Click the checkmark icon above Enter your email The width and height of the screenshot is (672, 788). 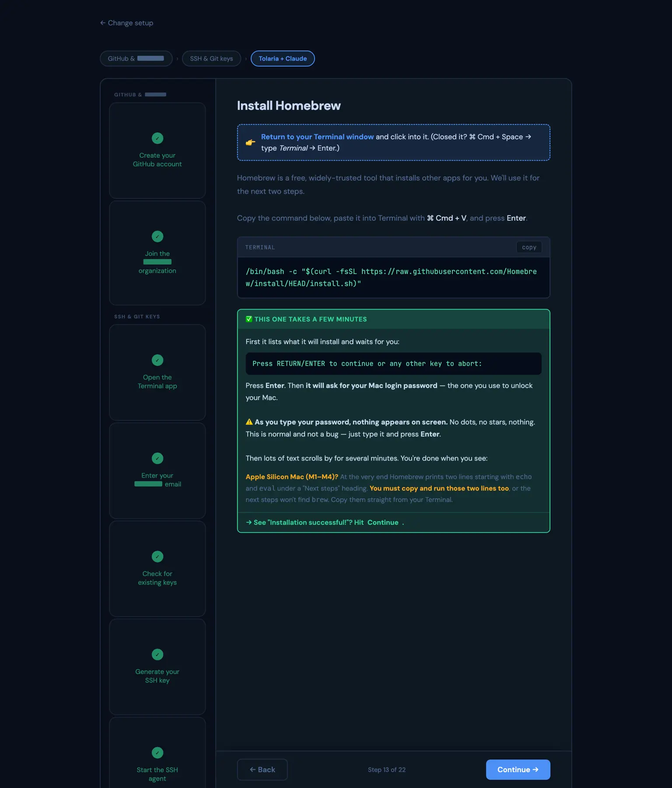pos(157,458)
